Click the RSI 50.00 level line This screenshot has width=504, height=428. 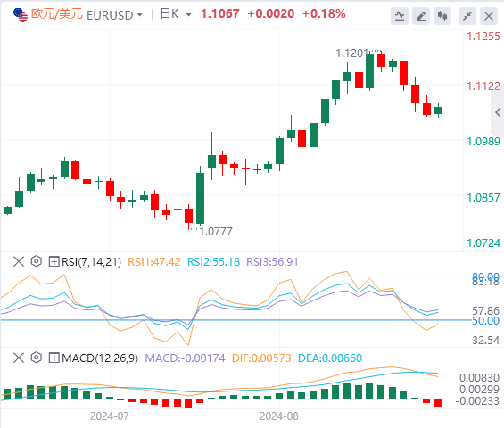click(x=236, y=320)
